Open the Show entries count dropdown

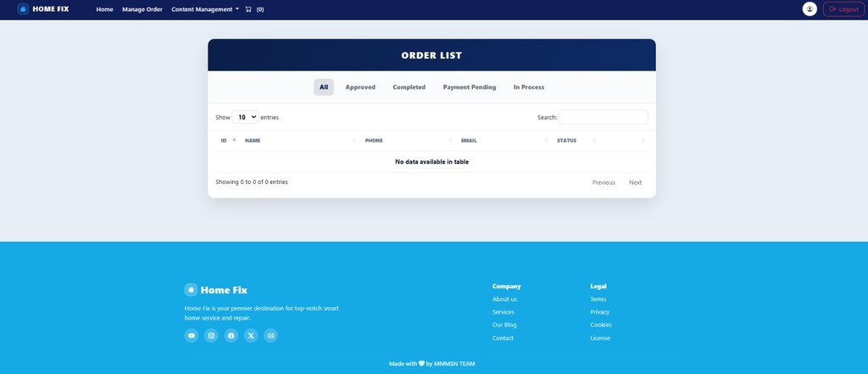click(x=245, y=117)
